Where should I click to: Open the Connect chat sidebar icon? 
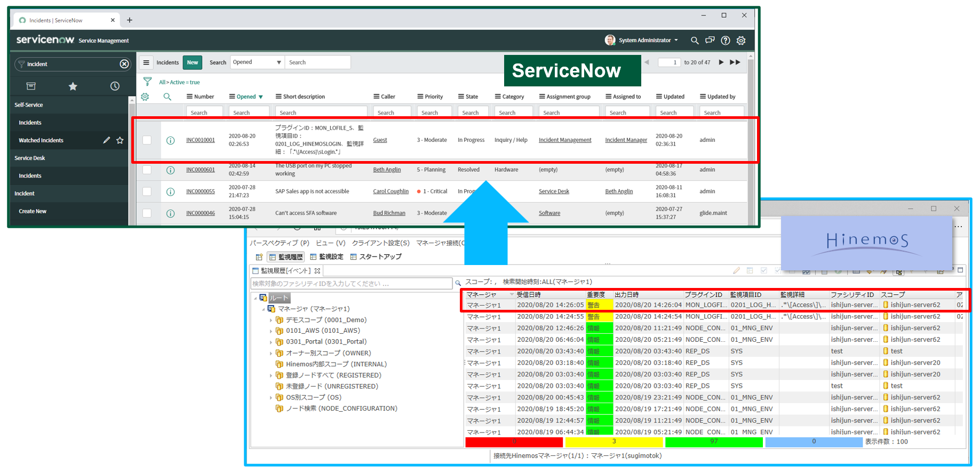[710, 41]
